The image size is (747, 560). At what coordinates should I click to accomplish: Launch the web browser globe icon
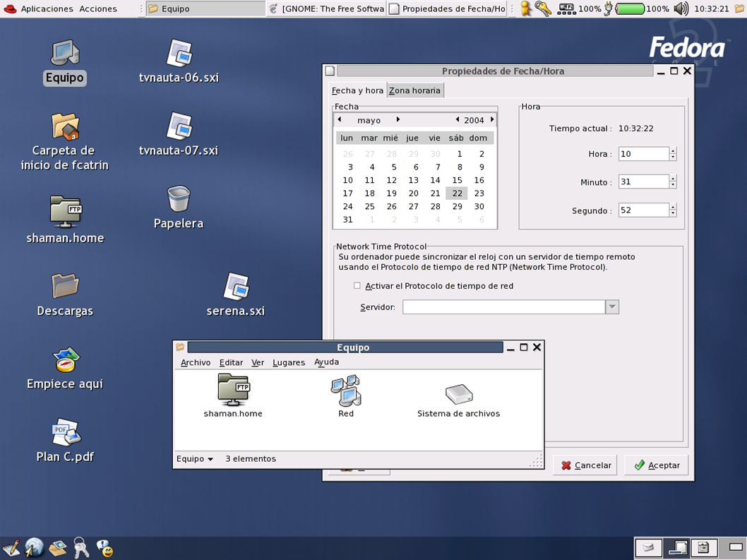(x=35, y=547)
